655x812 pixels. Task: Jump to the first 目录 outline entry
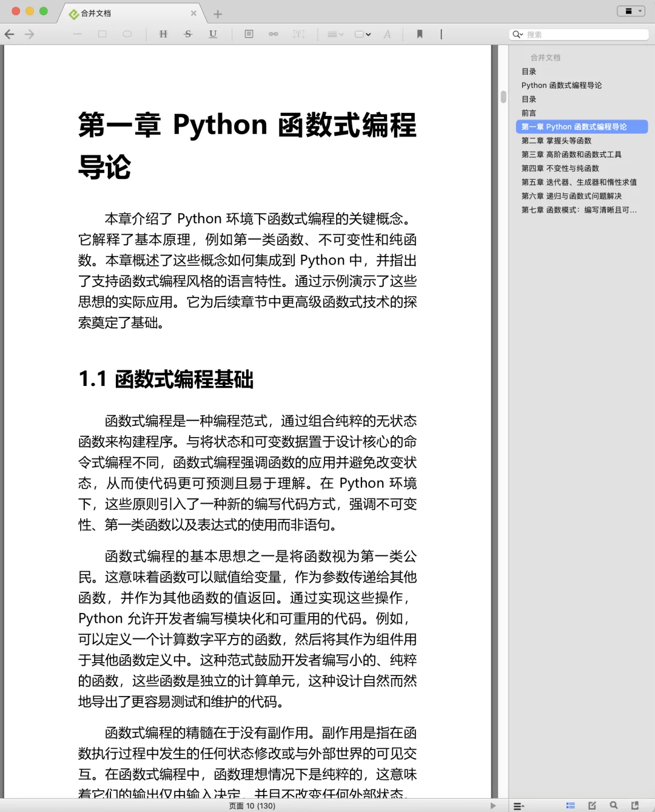(x=529, y=72)
